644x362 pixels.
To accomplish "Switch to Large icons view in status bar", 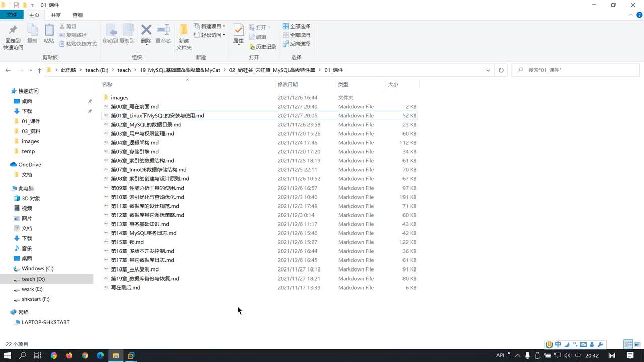I will pyautogui.click(x=638, y=344).
